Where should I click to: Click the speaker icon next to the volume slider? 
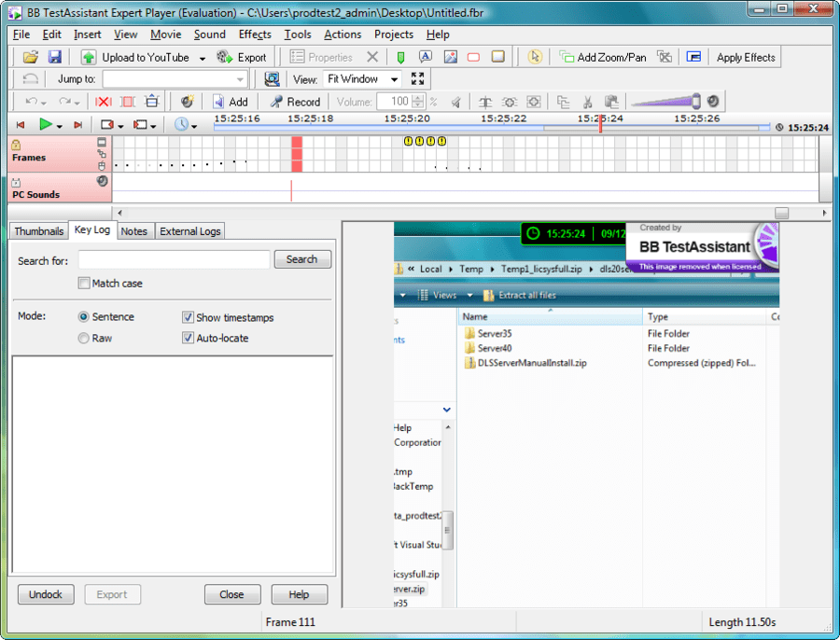713,101
